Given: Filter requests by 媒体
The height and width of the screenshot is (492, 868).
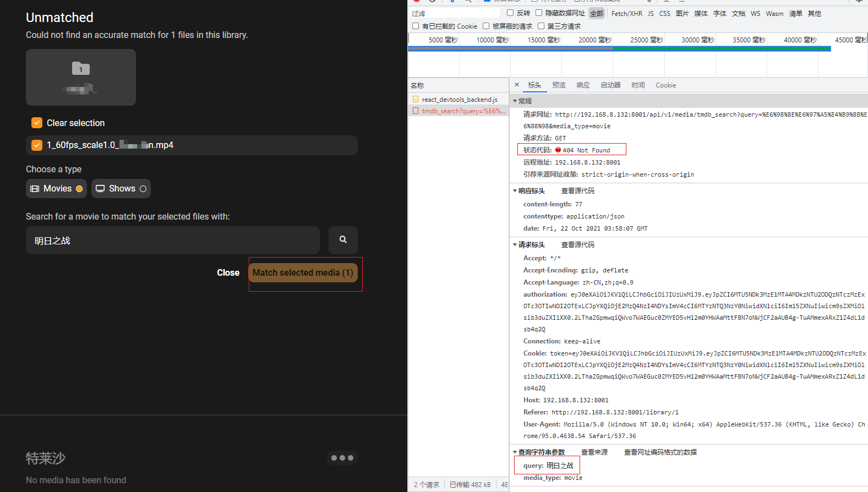Looking at the screenshot, I should (x=701, y=13).
